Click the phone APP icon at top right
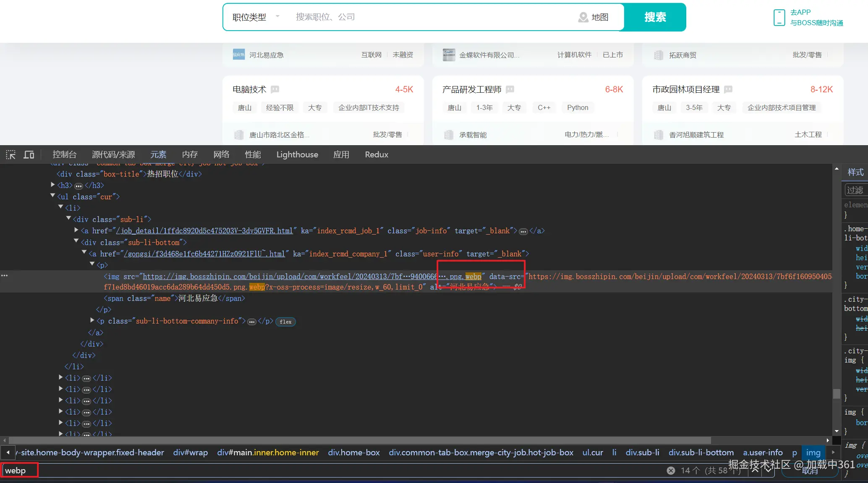Image resolution: width=868 pixels, height=483 pixels. [779, 18]
